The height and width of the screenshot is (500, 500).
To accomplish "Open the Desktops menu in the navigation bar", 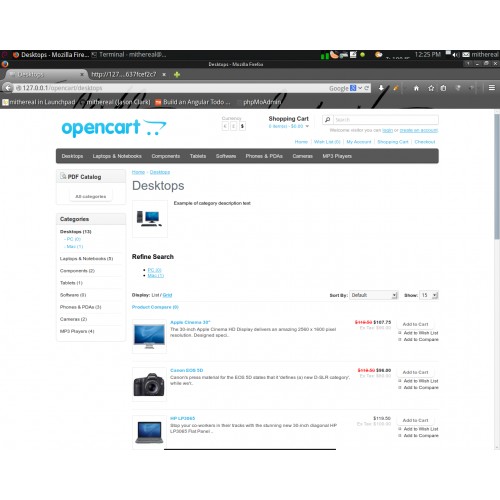I will 72,156.
